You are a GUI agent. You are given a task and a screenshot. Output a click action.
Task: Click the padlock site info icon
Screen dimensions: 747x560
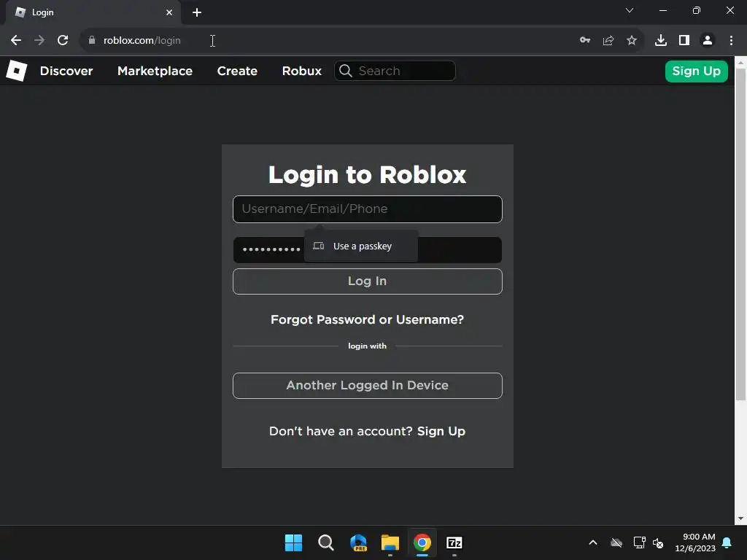coord(92,41)
